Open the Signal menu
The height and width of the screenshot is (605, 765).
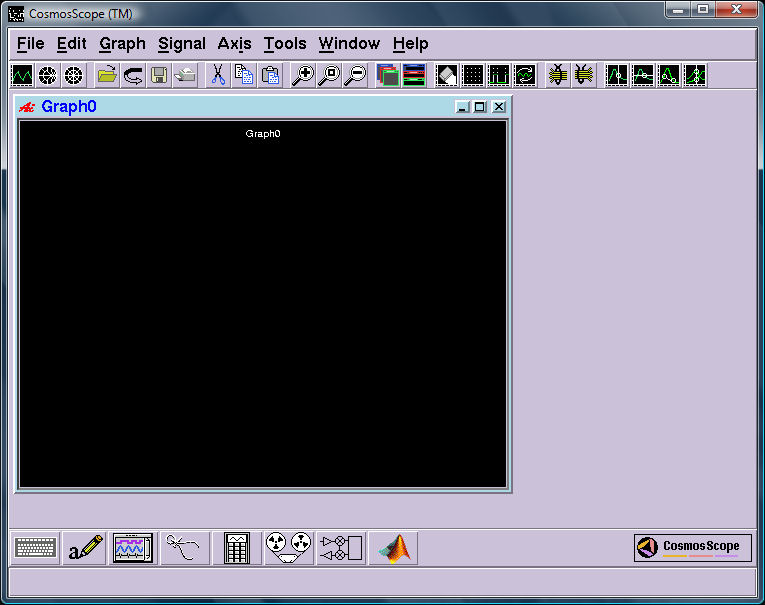181,44
